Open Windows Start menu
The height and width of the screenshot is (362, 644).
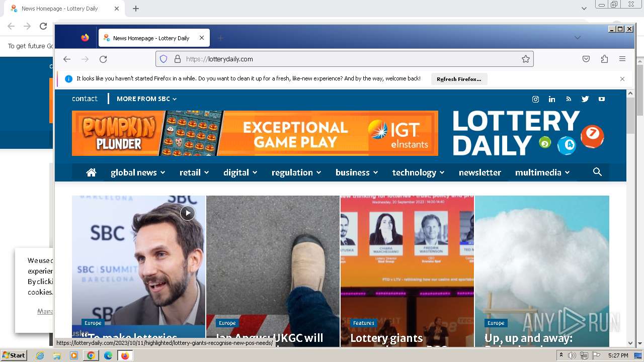14,355
